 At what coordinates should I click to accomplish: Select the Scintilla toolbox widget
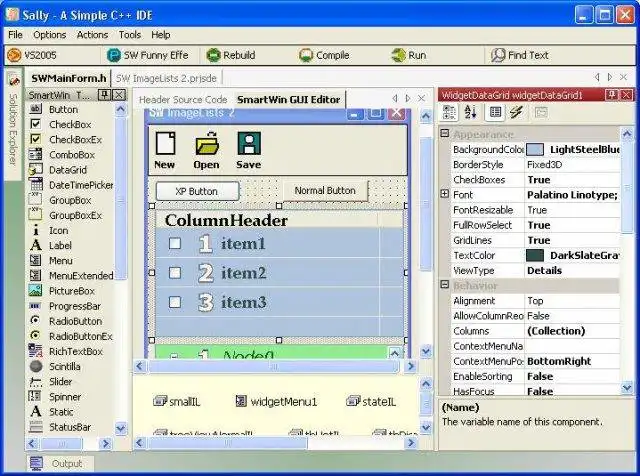pyautogui.click(x=64, y=366)
